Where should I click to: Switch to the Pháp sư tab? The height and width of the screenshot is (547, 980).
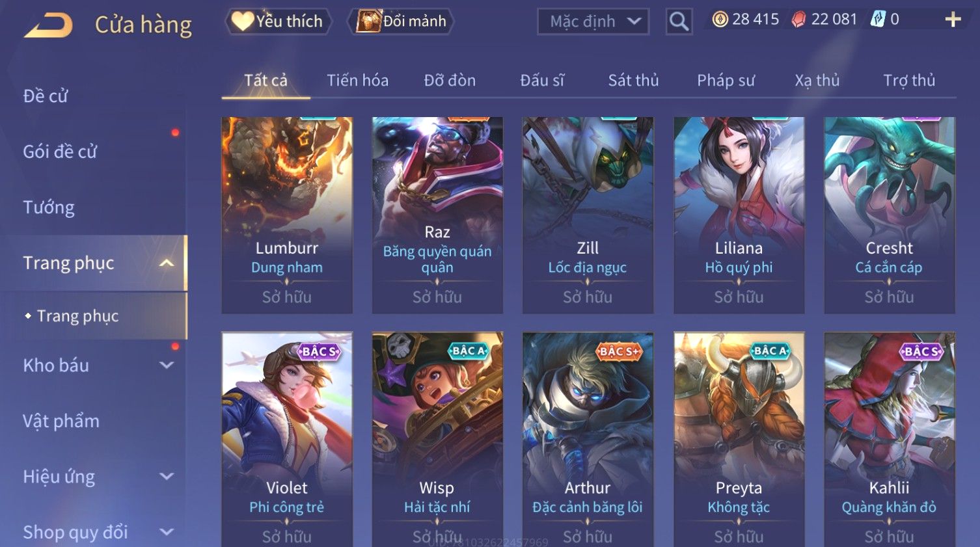coord(726,81)
